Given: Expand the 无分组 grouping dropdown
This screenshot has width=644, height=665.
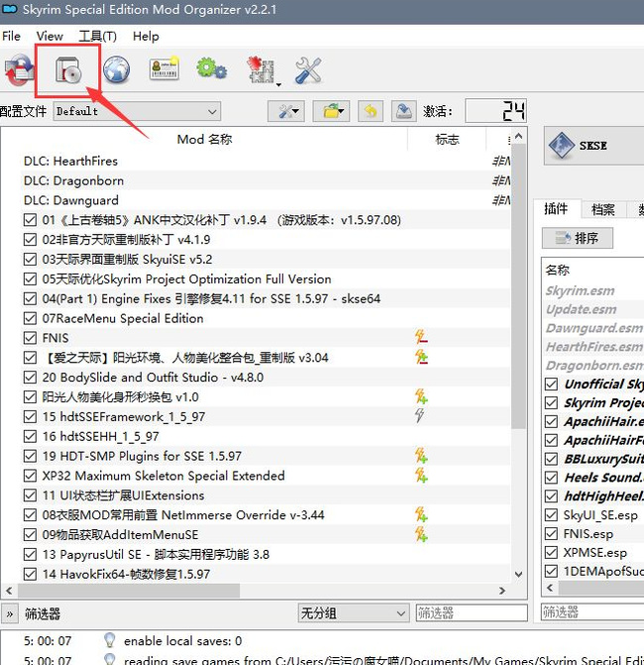Looking at the screenshot, I should coord(353,613).
